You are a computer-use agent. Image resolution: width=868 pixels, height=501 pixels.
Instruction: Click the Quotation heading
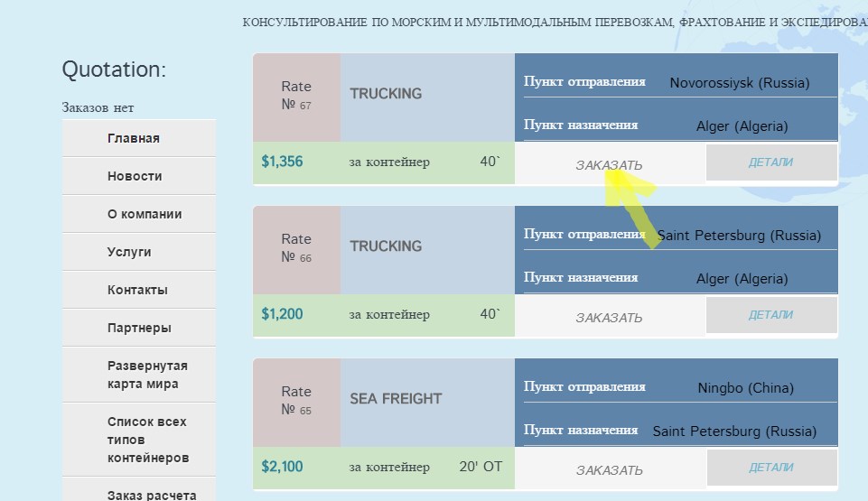(x=114, y=70)
